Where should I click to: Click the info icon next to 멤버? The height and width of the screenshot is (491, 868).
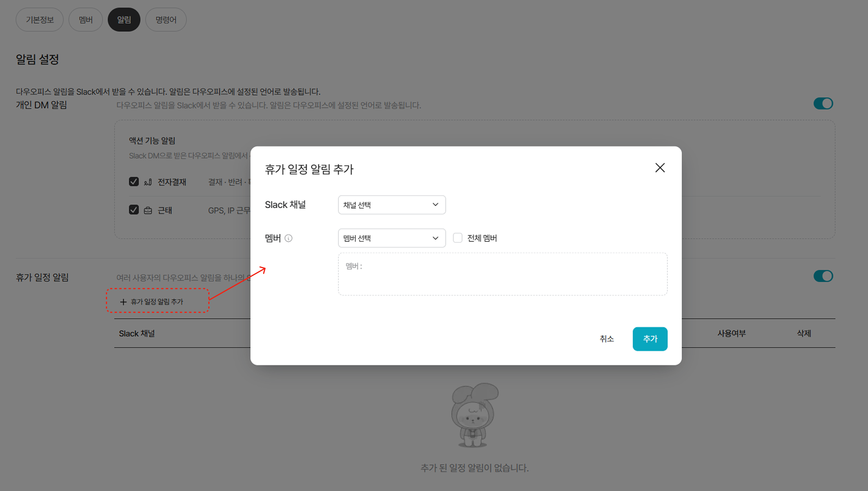[x=288, y=239]
